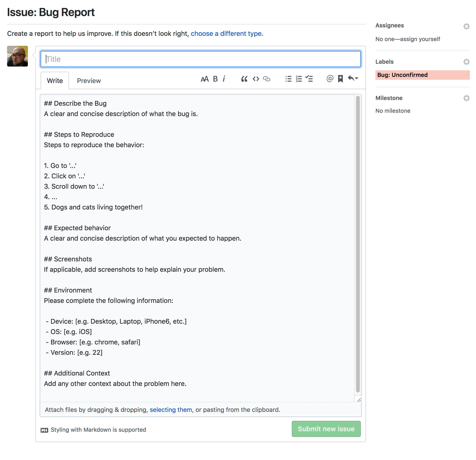Click the 'choose a different type' link
476x460 pixels.
(x=227, y=33)
